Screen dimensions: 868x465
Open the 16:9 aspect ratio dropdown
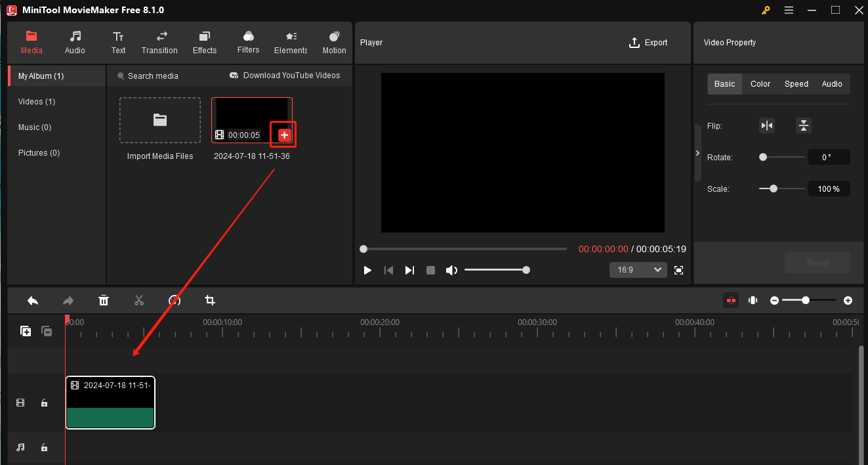coord(638,270)
